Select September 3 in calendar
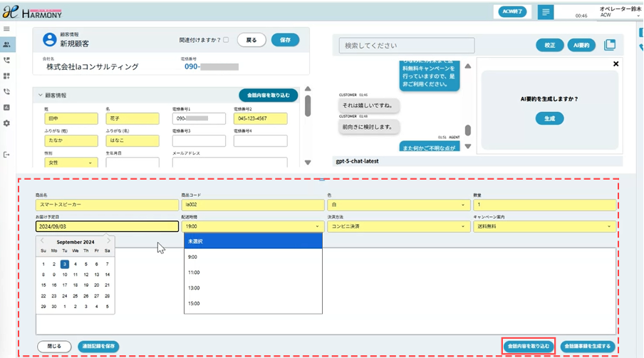The image size is (644, 358). (x=65, y=265)
